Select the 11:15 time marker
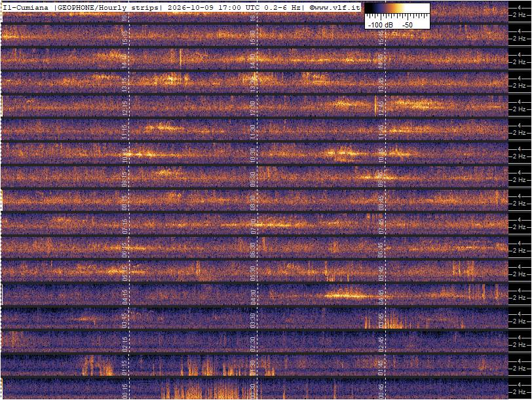The width and height of the screenshot is (532, 400). [125, 132]
